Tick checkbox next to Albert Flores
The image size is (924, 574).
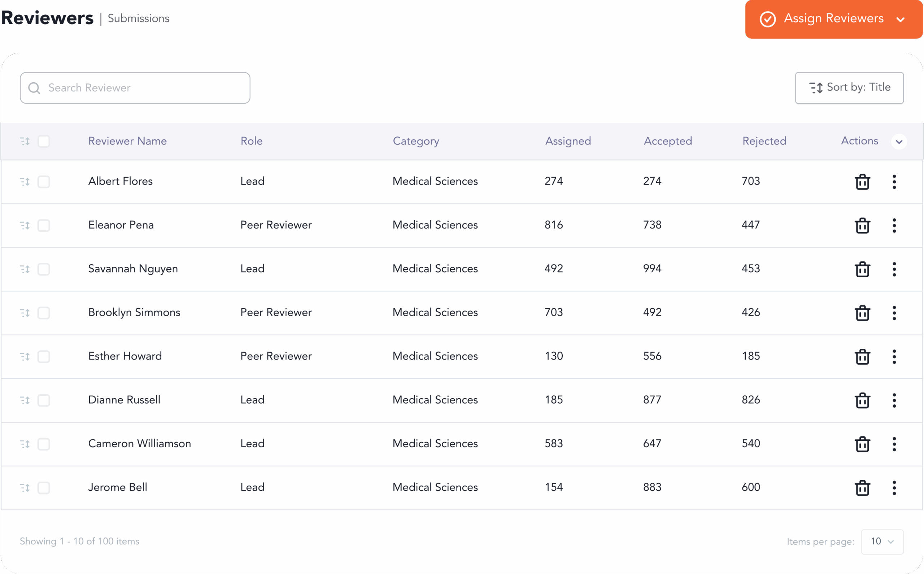(x=44, y=182)
